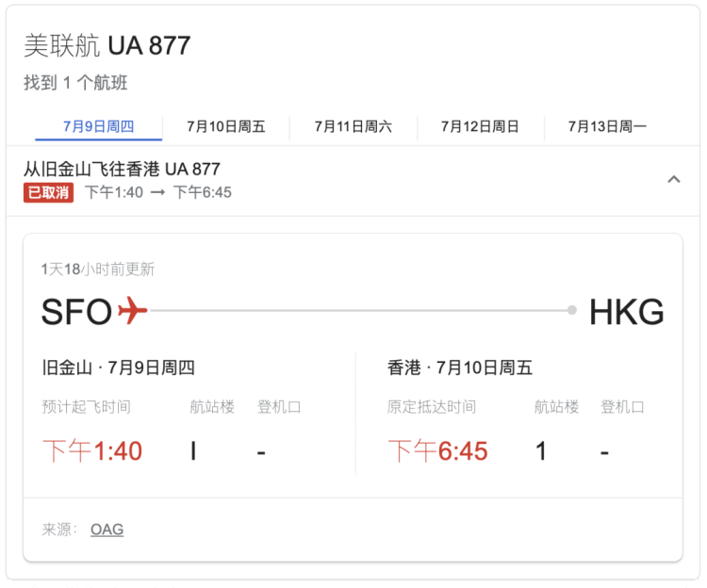Select the 7月9日周四 tab
This screenshot has width=707, height=588.
click(99, 126)
